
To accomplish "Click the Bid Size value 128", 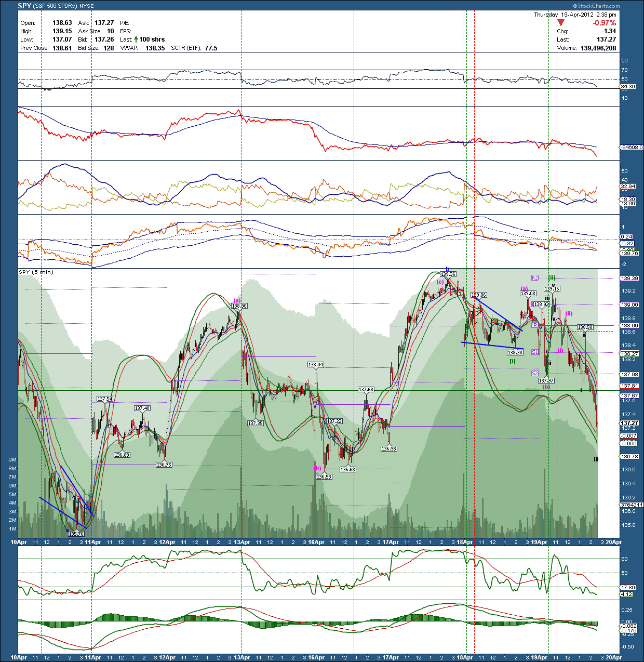I will tap(109, 48).
